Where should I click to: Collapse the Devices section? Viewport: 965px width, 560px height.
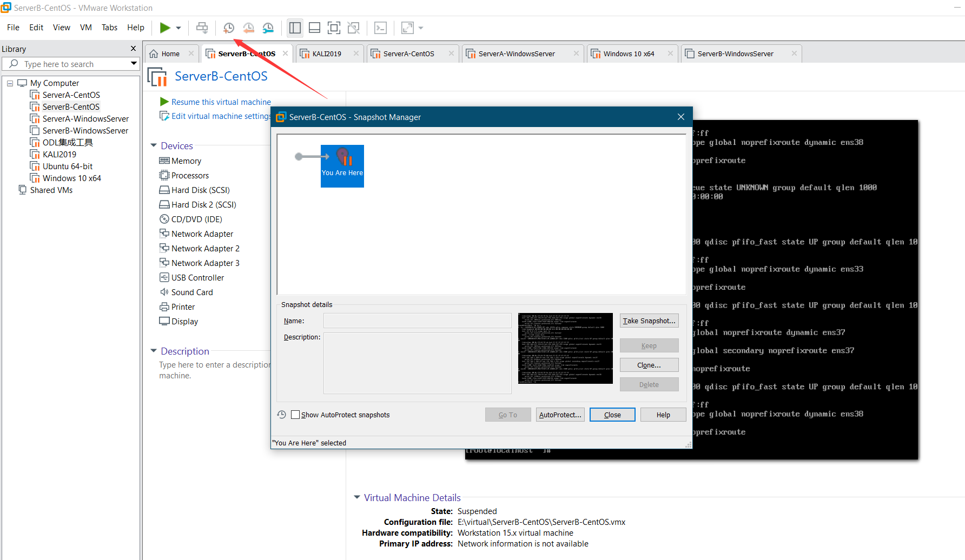154,145
